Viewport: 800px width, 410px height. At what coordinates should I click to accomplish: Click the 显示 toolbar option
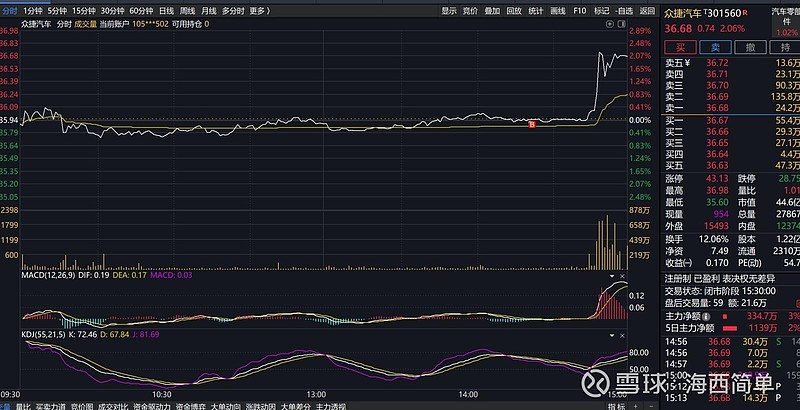click(449, 11)
